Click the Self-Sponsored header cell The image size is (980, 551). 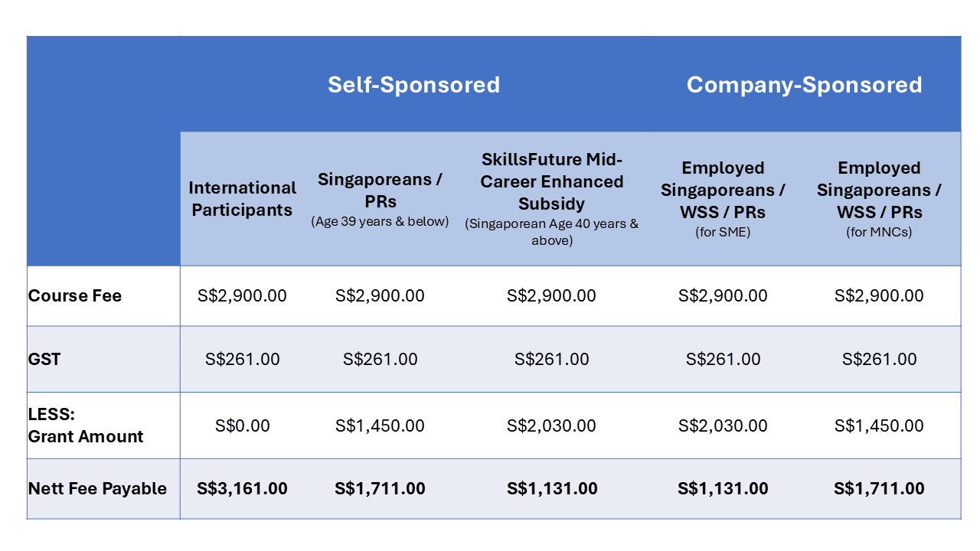(413, 84)
